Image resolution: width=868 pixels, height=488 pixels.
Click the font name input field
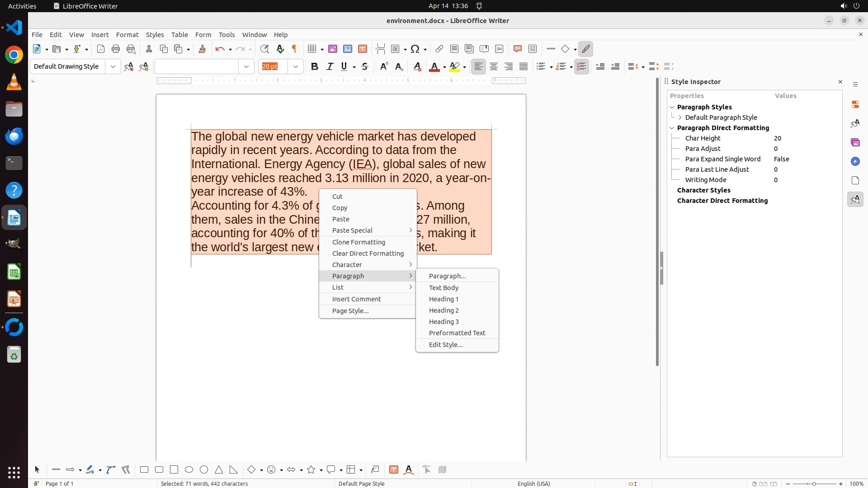tap(197, 67)
